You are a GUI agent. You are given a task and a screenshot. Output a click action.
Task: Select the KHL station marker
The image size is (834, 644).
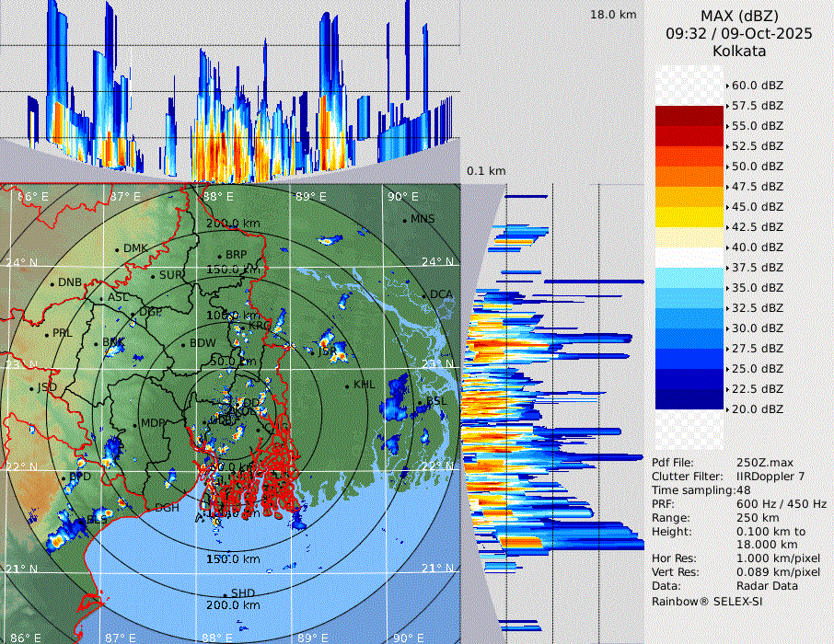pyautogui.click(x=347, y=385)
